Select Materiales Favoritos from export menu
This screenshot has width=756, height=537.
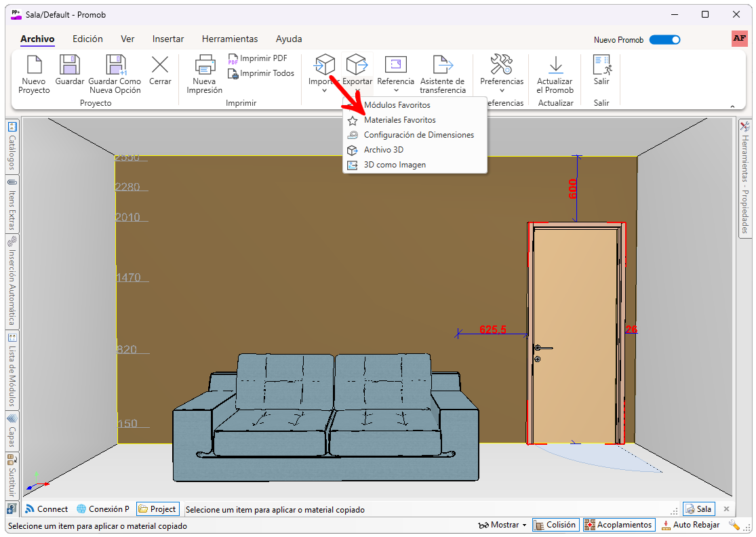[x=399, y=120]
